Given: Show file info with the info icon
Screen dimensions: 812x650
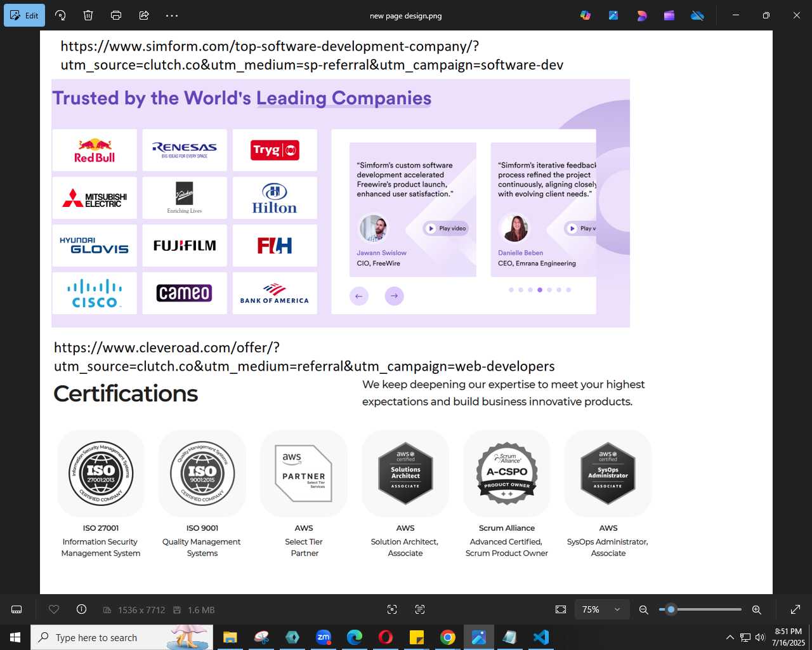Looking at the screenshot, I should tap(81, 609).
